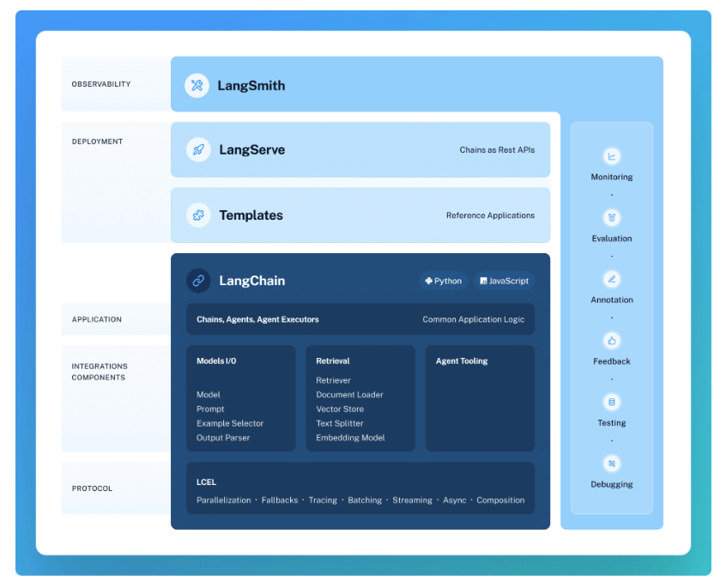Screen dimensions: 726x588
Task: Click the PROTOCOL layer label
Action: click(92, 488)
